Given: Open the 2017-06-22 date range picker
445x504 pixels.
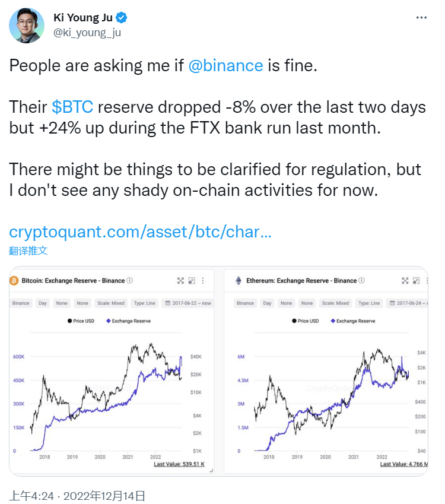Looking at the screenshot, I should 188,303.
